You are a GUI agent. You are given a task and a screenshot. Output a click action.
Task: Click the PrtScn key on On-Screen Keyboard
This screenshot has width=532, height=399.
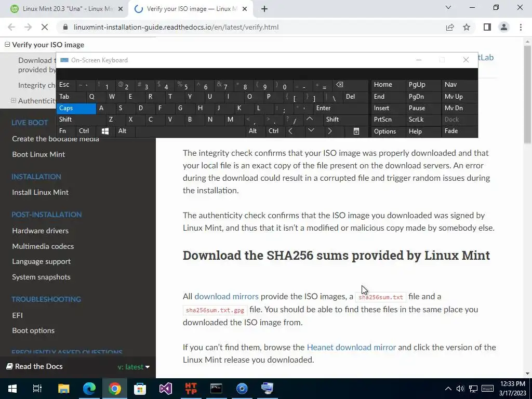388,119
